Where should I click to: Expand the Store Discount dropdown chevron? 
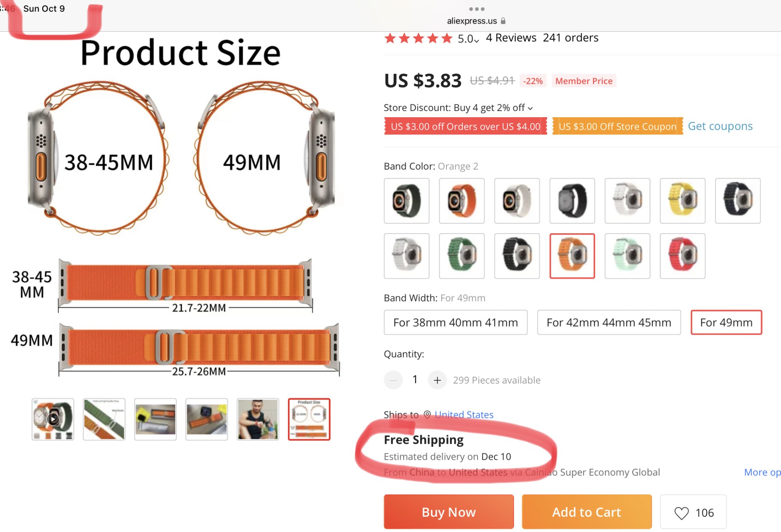click(x=530, y=108)
